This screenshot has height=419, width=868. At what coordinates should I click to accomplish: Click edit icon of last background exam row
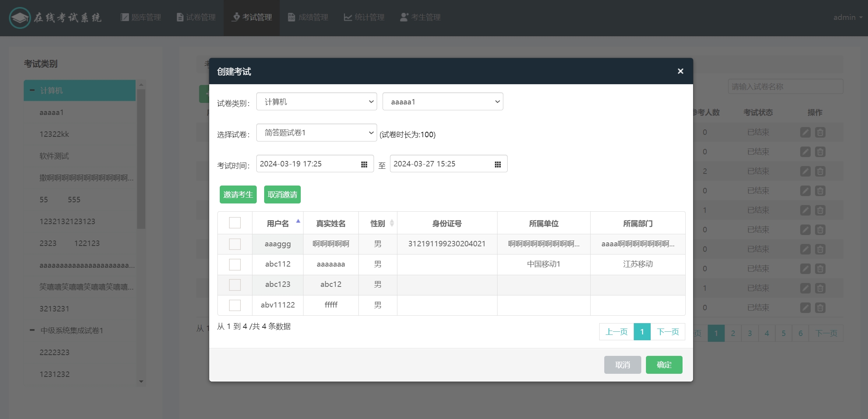(805, 308)
